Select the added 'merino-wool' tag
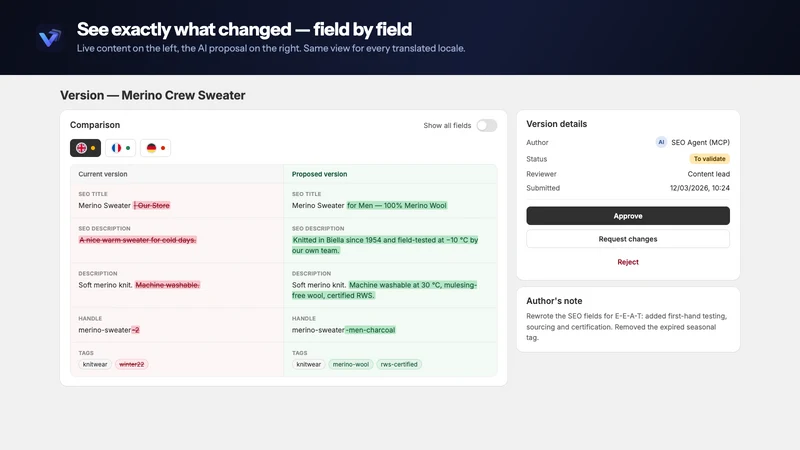The height and width of the screenshot is (450, 800). click(351, 364)
